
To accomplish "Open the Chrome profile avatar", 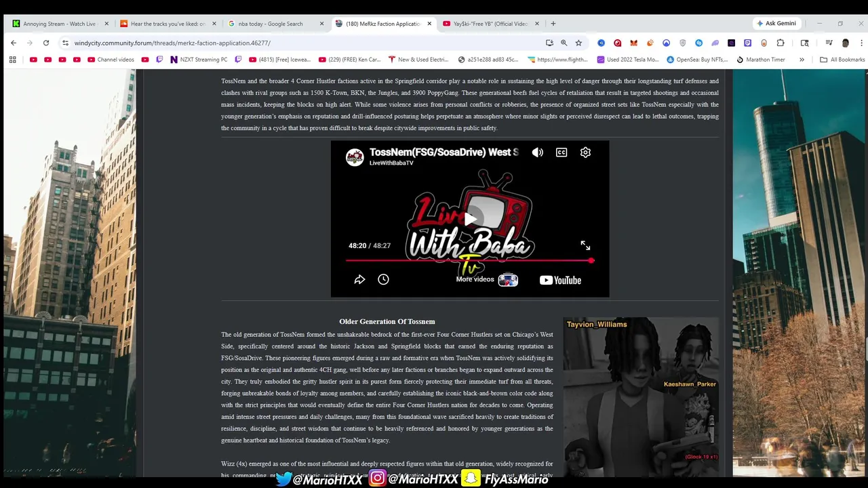I will click(x=845, y=43).
